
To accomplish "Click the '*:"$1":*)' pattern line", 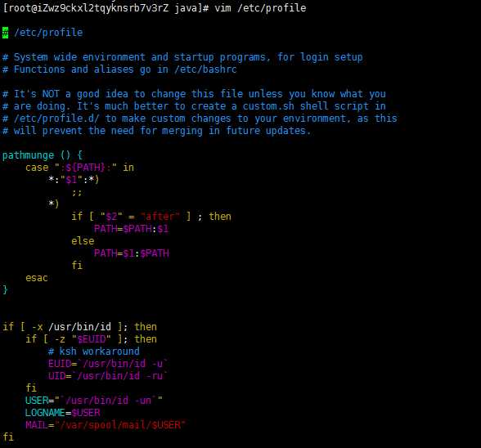I will point(74,180).
